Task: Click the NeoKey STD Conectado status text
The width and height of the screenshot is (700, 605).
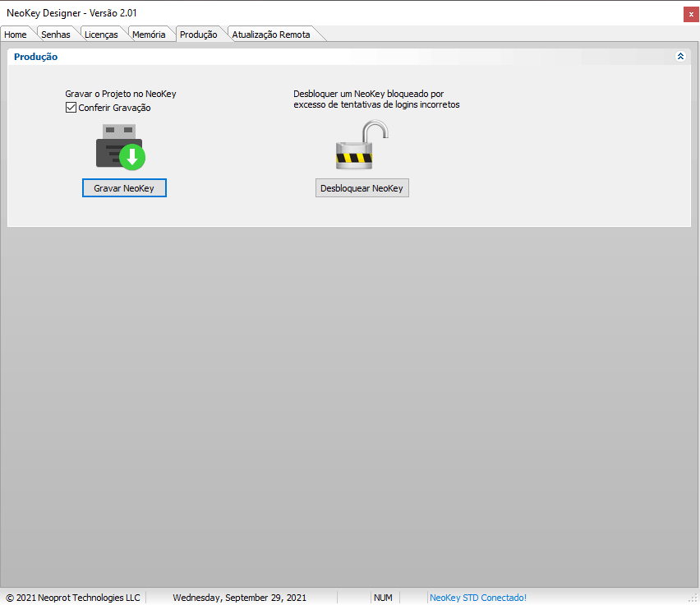Action: [477, 598]
